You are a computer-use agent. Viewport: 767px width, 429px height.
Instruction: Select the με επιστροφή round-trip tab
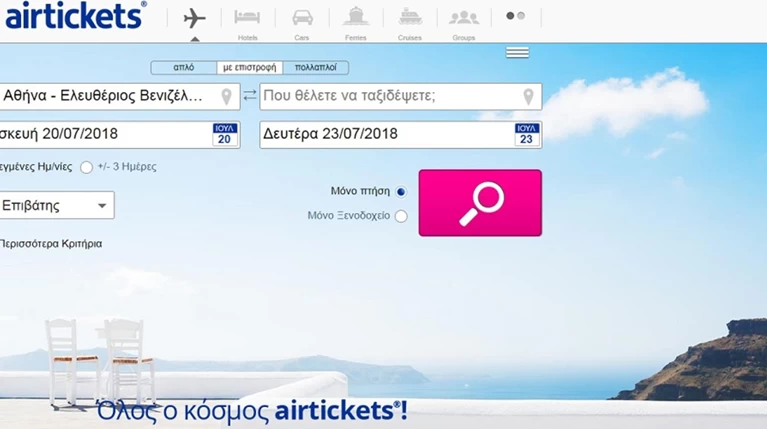point(249,68)
